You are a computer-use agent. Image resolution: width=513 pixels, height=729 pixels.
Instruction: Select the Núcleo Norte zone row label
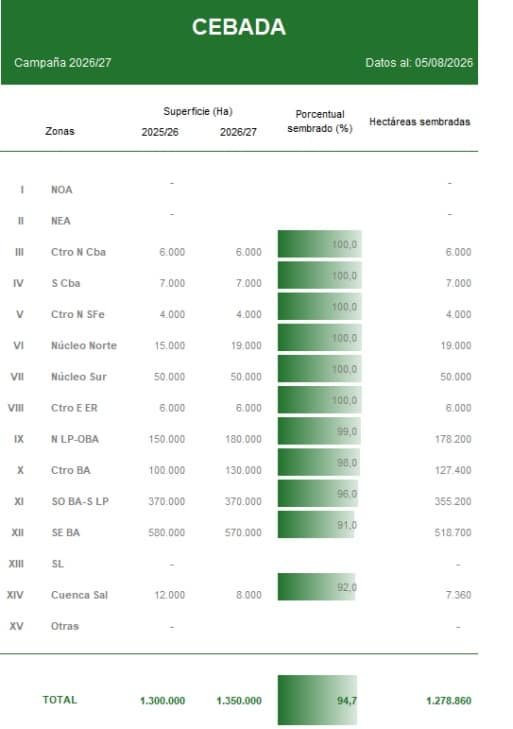point(84,345)
